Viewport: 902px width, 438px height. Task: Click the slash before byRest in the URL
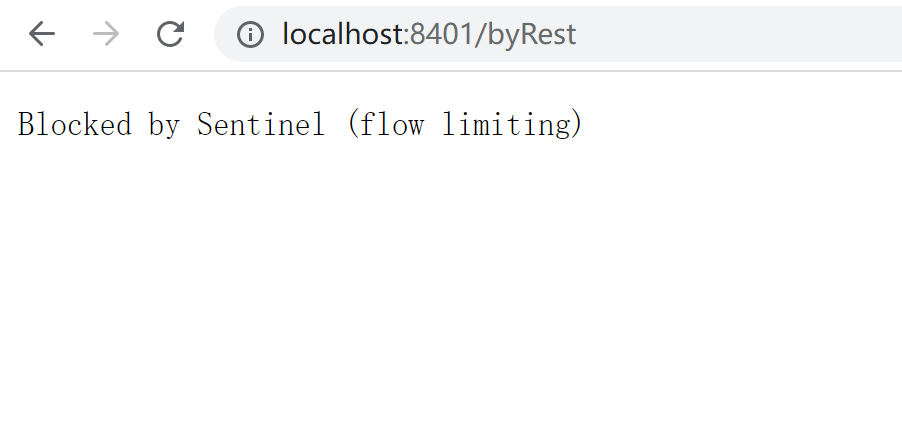(480, 35)
